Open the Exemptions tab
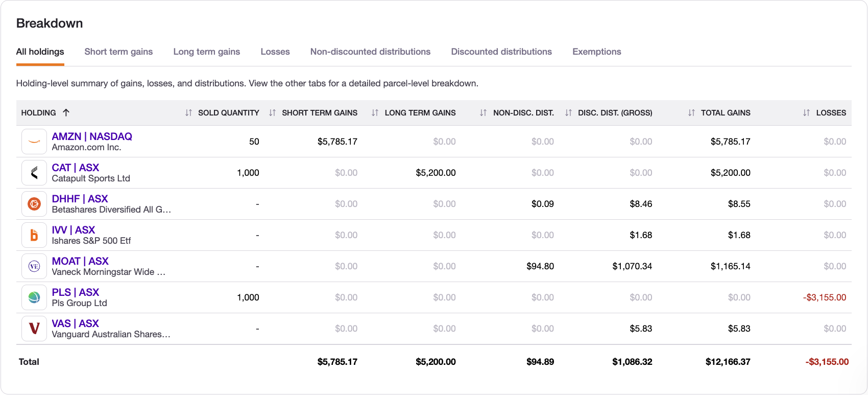This screenshot has height=395, width=868. pos(597,52)
